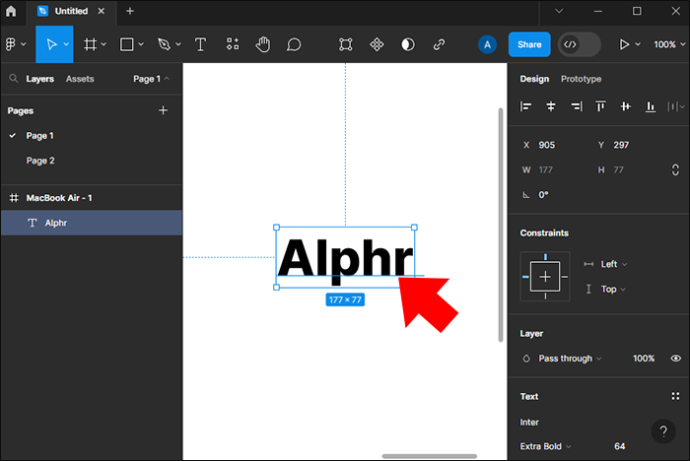Click the Use as mask icon
Screen dimensions: 690x461
(408, 44)
